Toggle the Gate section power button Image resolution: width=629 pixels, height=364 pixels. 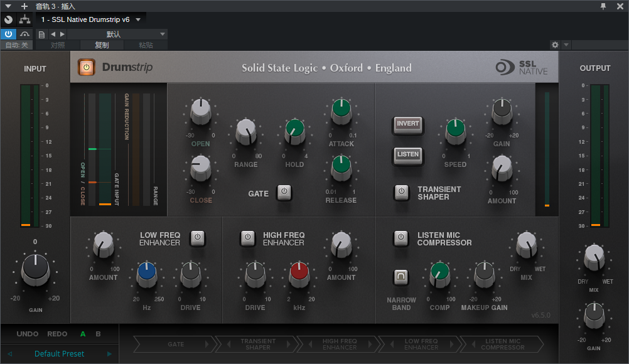point(284,192)
